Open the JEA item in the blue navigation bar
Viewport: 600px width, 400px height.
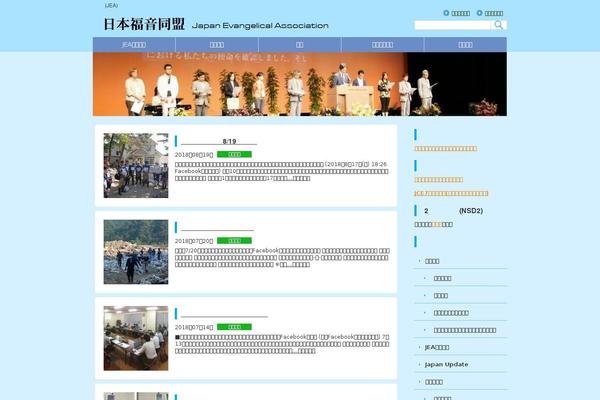click(134, 45)
